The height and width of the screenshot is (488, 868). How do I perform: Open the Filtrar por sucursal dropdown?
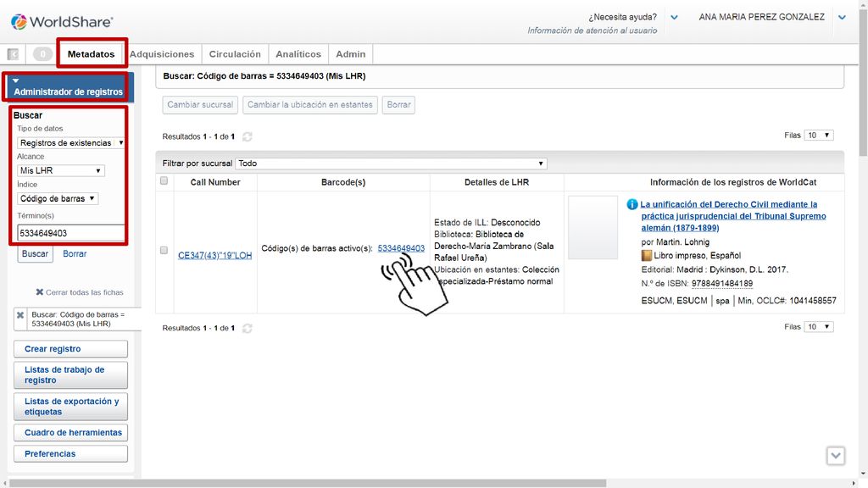(x=391, y=164)
